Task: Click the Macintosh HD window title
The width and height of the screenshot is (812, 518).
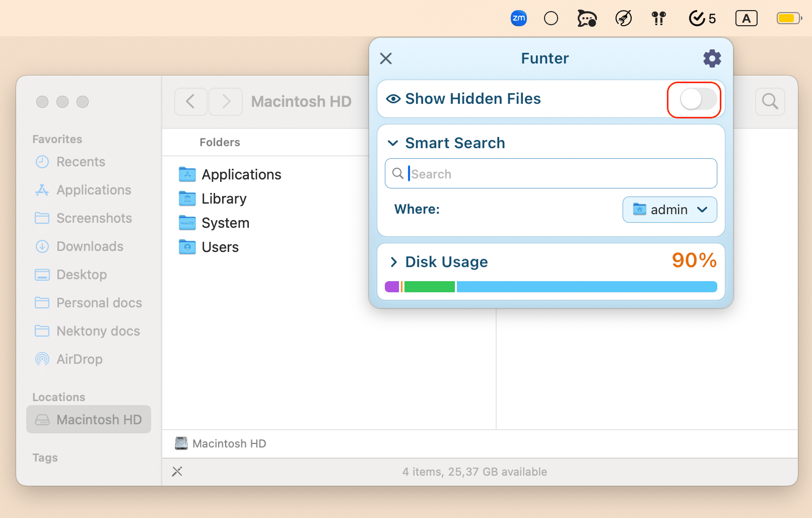Action: (301, 102)
